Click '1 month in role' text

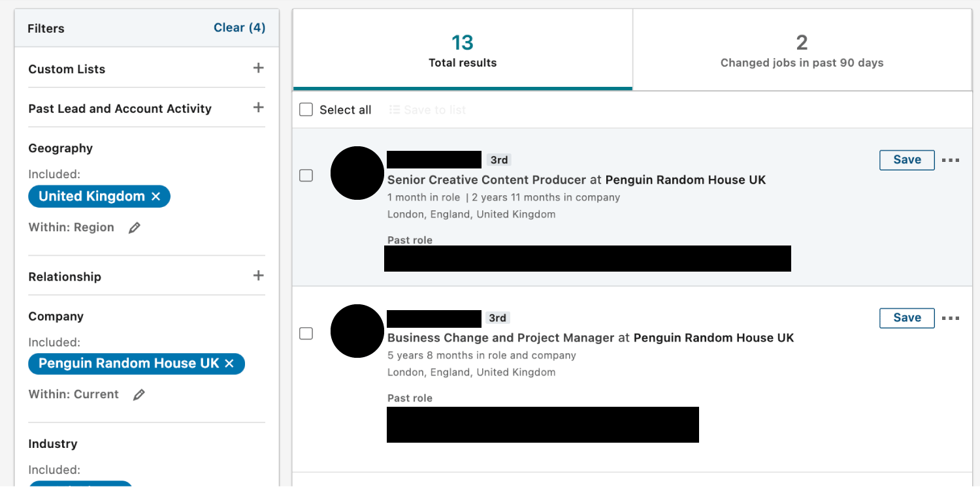coord(423,197)
